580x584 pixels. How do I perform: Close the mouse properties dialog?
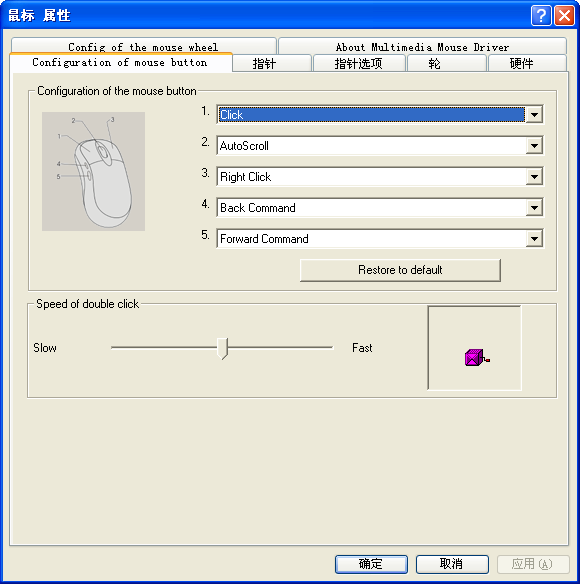(564, 16)
